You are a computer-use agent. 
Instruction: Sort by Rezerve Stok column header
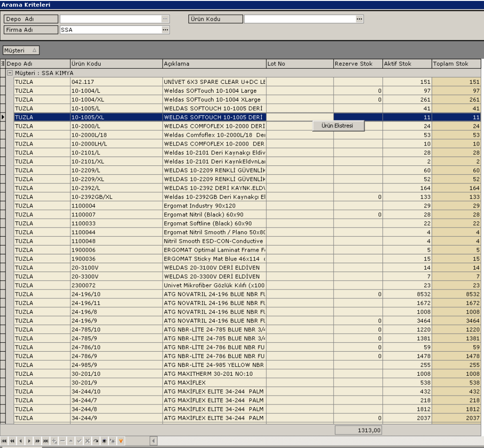(x=358, y=63)
